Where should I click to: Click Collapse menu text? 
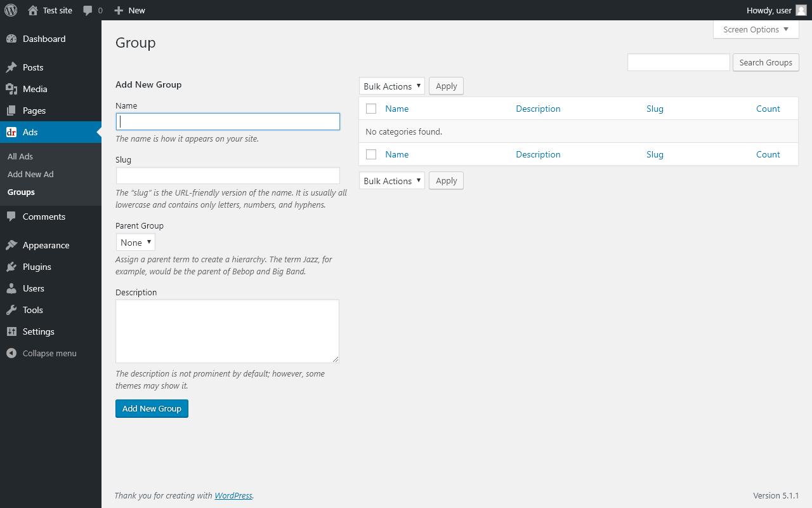(x=49, y=353)
